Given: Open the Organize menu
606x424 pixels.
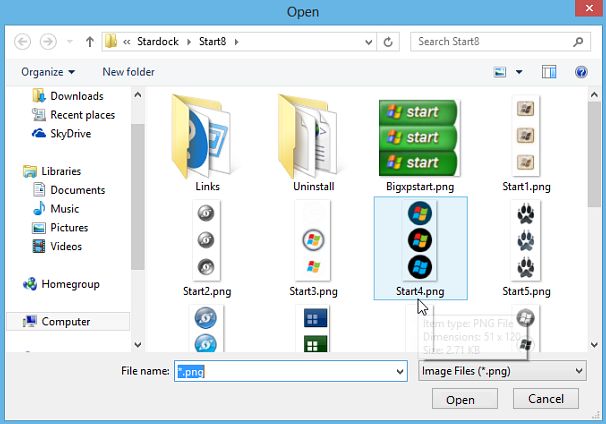Looking at the screenshot, I should click(48, 72).
